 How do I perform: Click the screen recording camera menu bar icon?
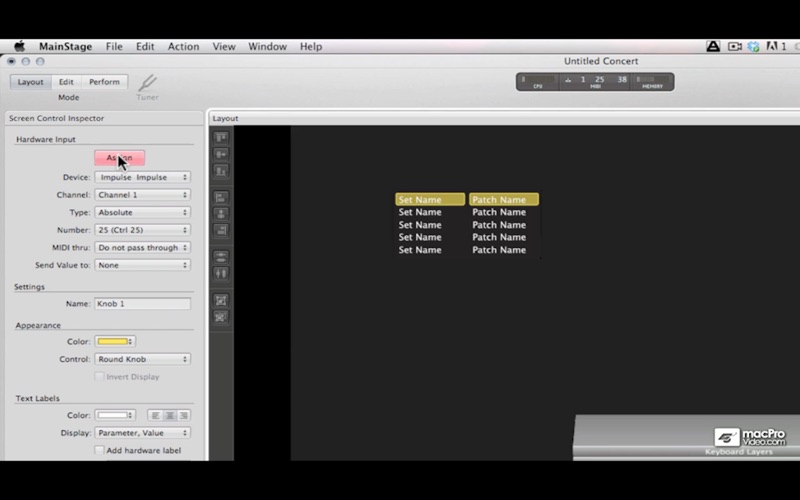735,46
